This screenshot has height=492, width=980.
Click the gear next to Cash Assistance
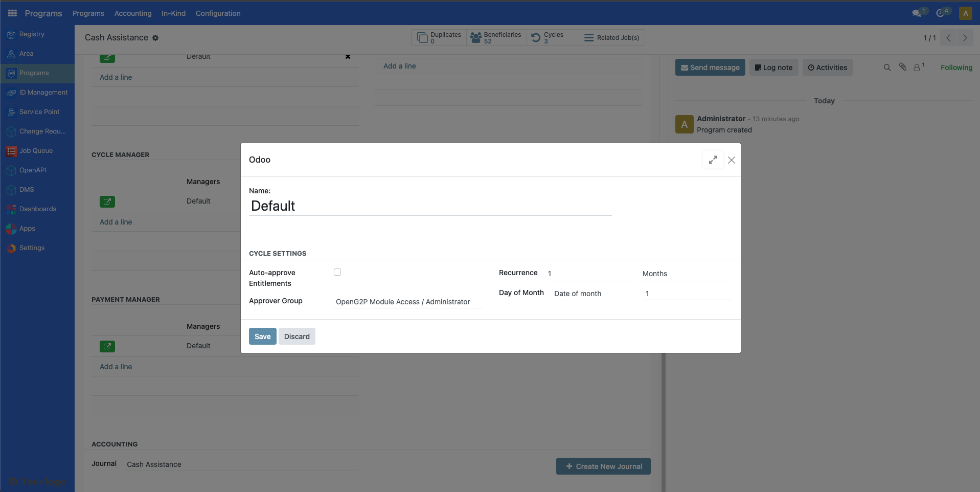point(154,38)
